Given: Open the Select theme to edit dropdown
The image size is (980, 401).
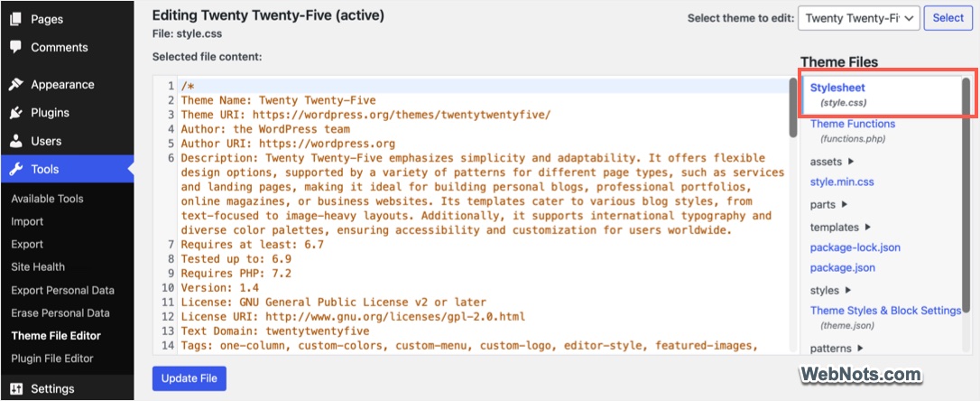Looking at the screenshot, I should coord(859,18).
